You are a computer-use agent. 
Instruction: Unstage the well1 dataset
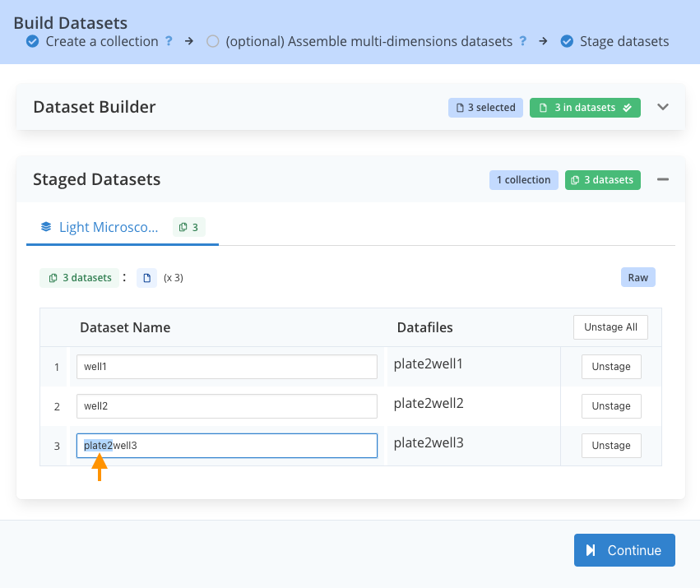611,367
